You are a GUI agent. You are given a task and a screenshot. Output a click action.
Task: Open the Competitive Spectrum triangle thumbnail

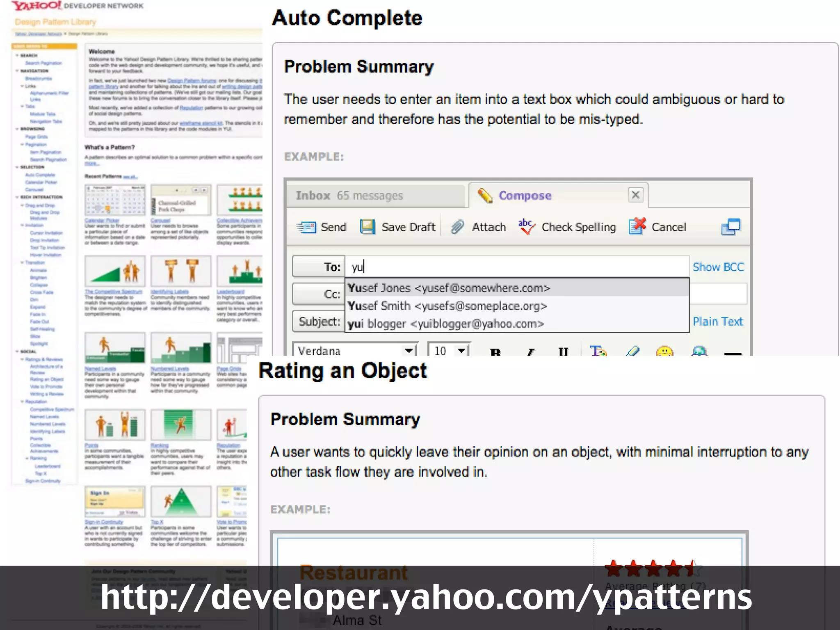115,271
